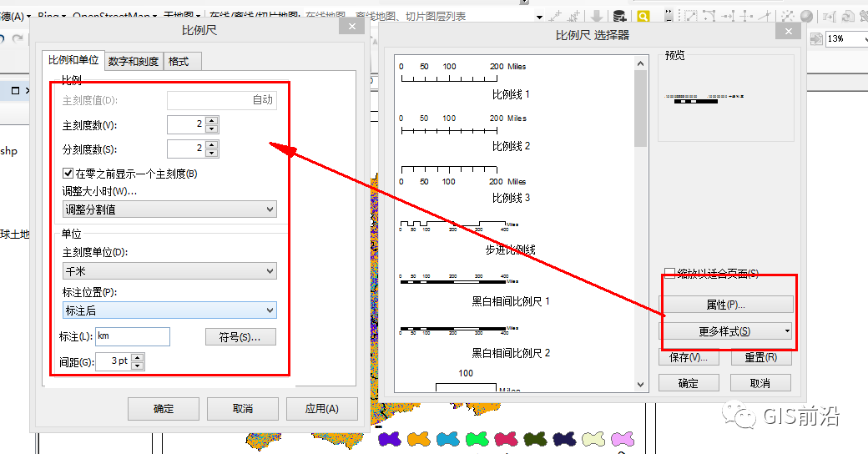Click the orange legend patch on the map
Viewport: 868px width, 454px height.
click(x=418, y=440)
